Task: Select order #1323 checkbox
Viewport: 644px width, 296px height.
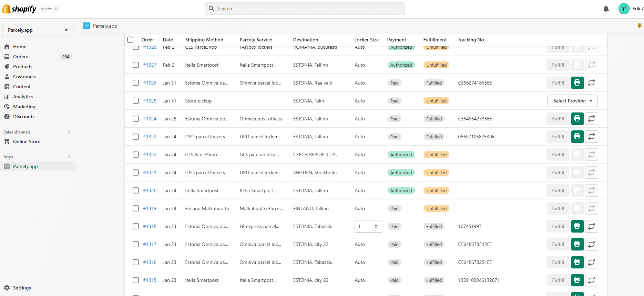Action: coord(136,137)
